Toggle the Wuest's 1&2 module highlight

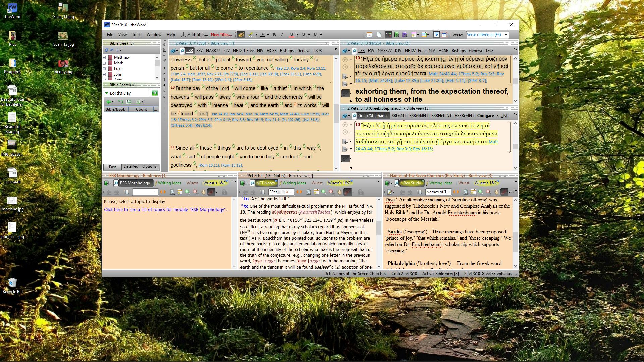[215, 183]
